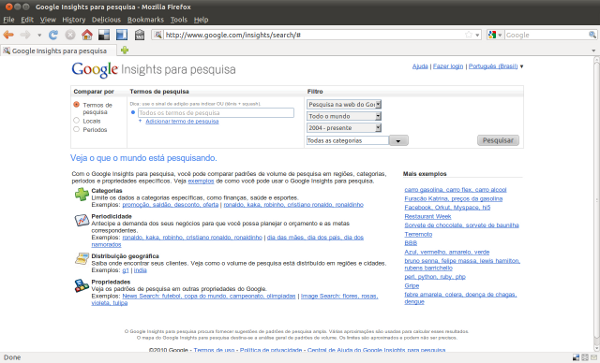Click the Google logo
Viewport: 600px width, 363px height.
tap(95, 70)
